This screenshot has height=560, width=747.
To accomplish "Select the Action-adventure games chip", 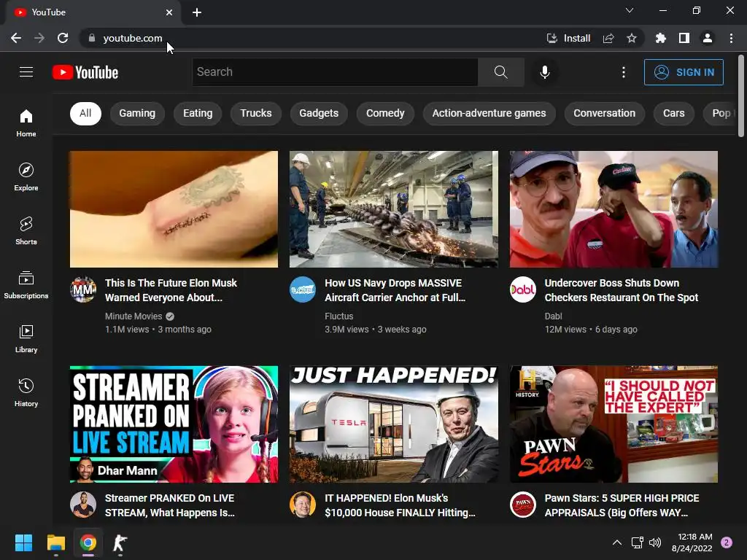I will 489,113.
